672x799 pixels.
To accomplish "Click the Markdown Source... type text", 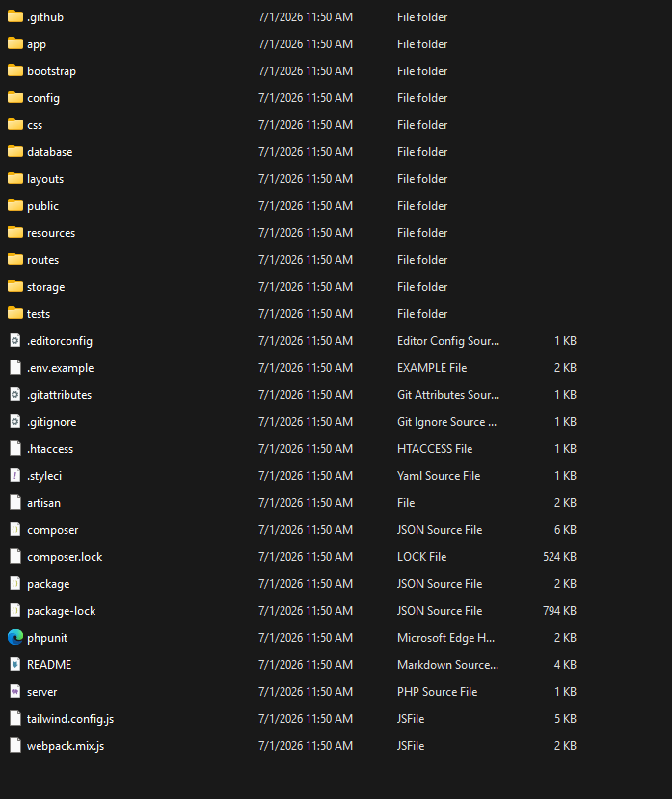I will click(x=447, y=664).
